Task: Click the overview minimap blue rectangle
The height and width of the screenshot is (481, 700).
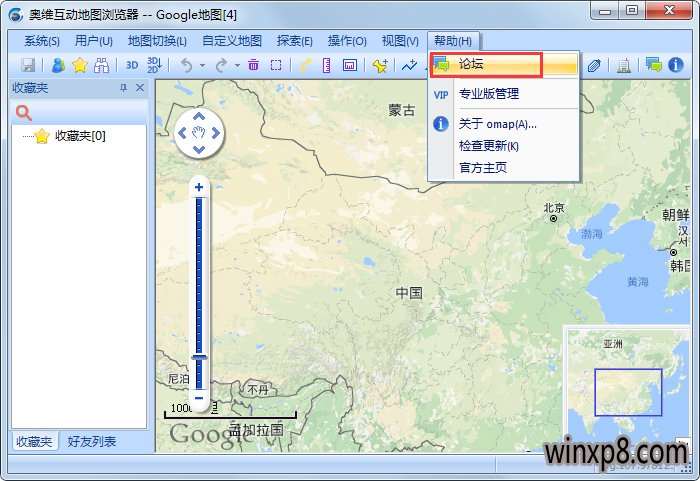Action: (x=628, y=392)
